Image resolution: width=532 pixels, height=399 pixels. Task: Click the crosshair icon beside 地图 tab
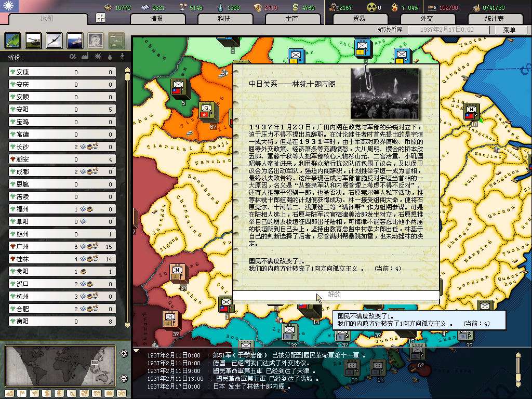coord(101,18)
